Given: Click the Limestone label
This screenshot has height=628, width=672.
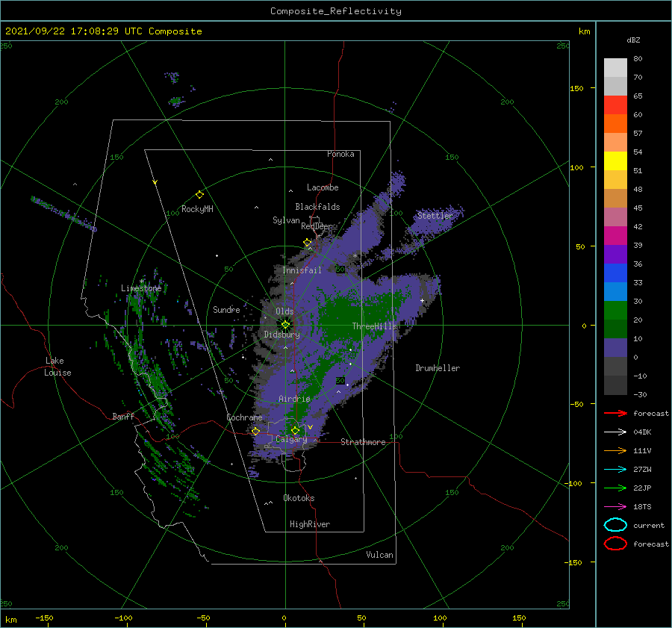Looking at the screenshot, I should pos(141,288).
